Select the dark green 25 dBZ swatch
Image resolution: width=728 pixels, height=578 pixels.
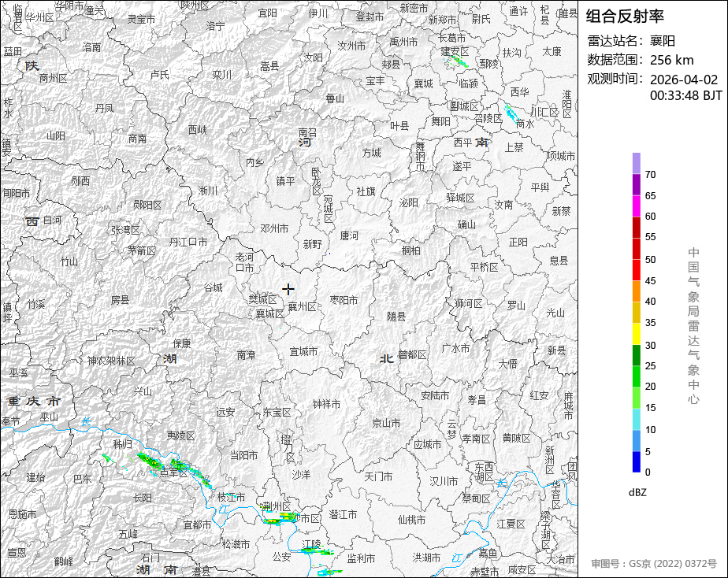636,355
